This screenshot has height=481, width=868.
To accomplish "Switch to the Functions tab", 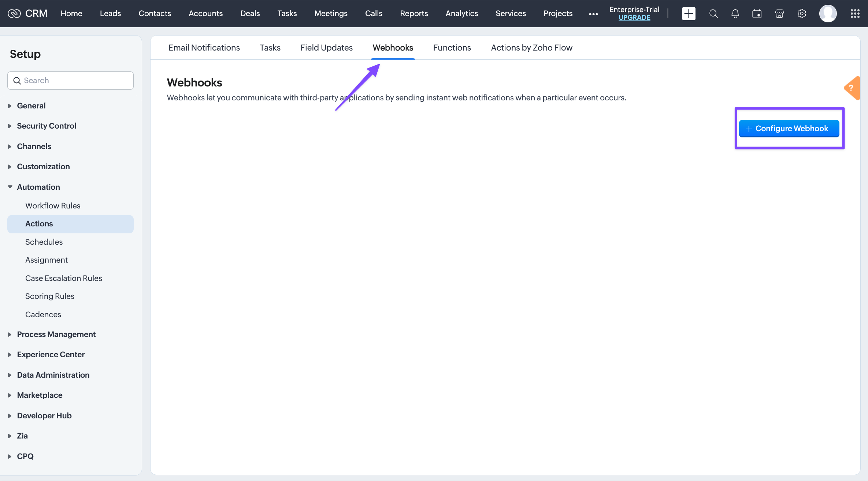I will (452, 48).
